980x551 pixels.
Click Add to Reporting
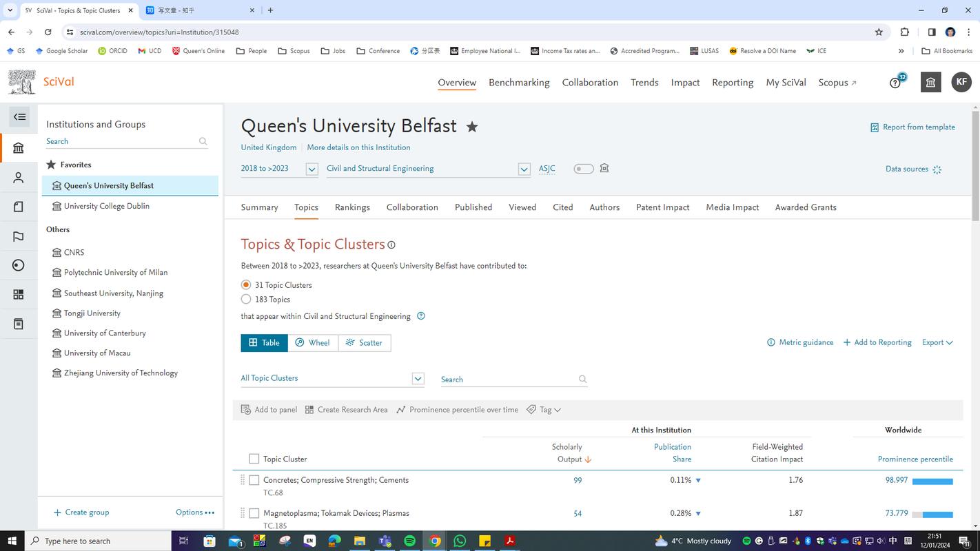[877, 342]
